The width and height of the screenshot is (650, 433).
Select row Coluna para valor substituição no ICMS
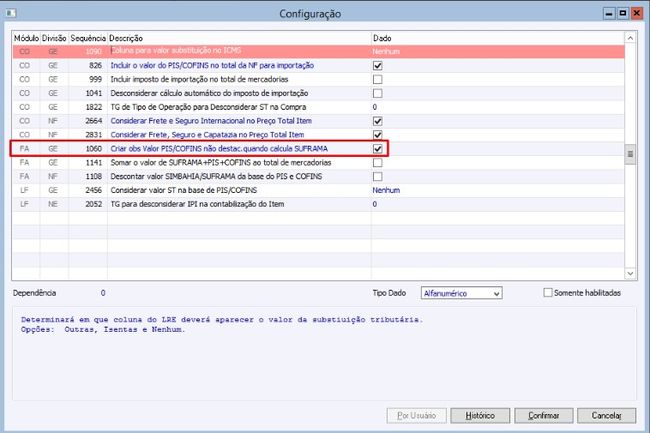(318, 51)
